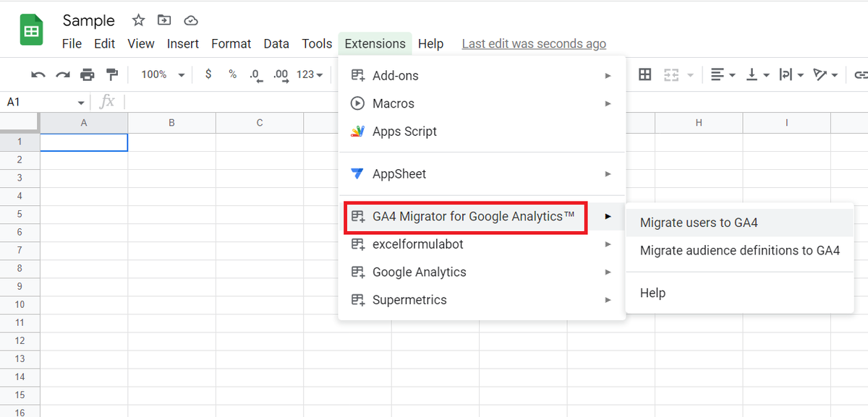Click the Macros play icon
This screenshot has width=868, height=417.
357,103
